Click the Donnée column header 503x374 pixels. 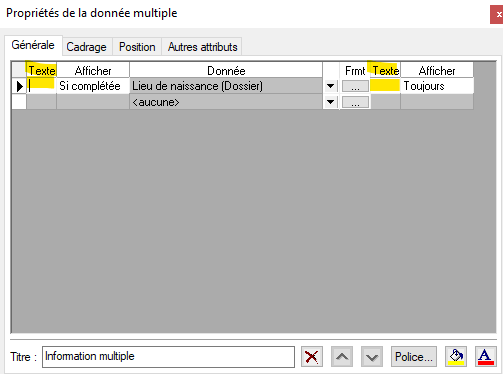[x=226, y=71]
